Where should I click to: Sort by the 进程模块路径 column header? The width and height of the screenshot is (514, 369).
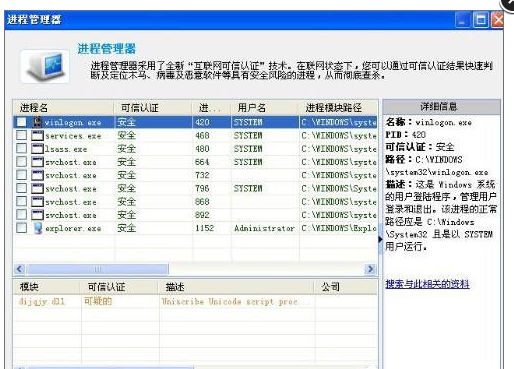(x=338, y=108)
